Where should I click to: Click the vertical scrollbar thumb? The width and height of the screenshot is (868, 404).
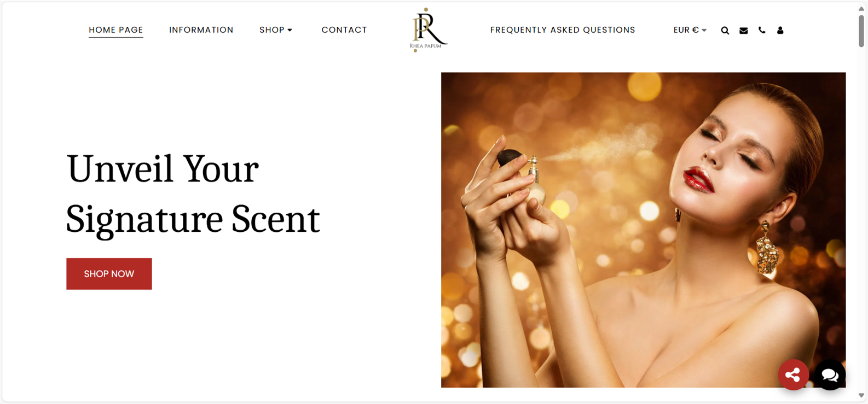861,31
